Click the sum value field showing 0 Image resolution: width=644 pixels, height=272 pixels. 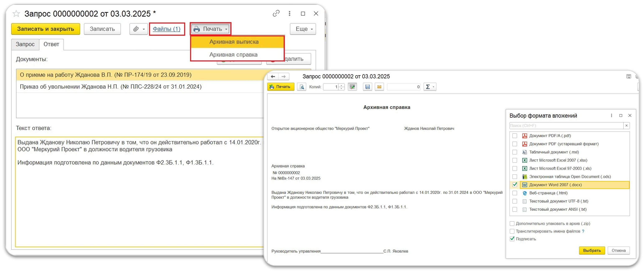[404, 87]
